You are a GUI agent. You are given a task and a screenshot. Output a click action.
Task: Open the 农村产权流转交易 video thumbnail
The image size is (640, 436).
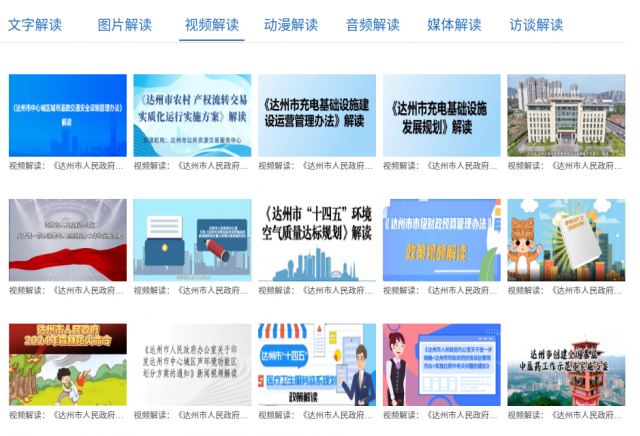pyautogui.click(x=192, y=115)
